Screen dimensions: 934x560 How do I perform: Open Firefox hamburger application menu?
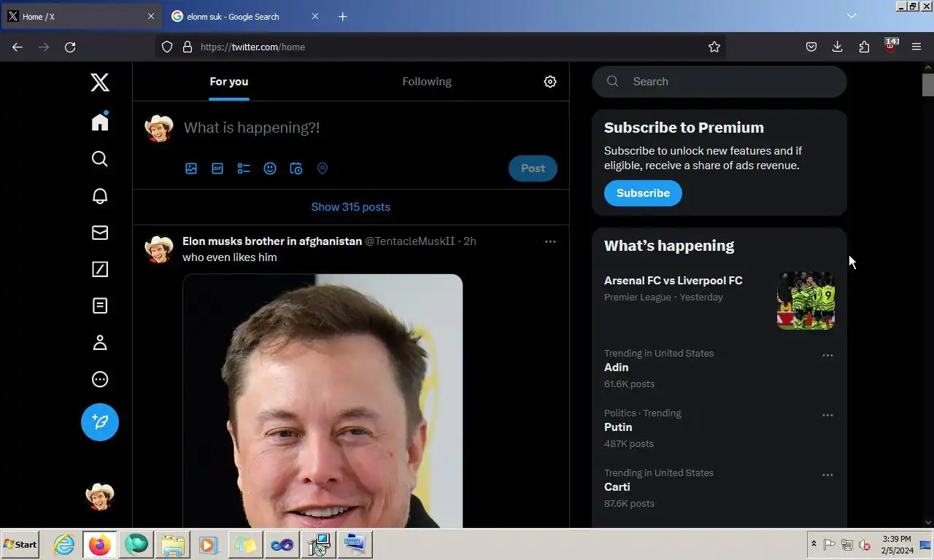point(917,47)
